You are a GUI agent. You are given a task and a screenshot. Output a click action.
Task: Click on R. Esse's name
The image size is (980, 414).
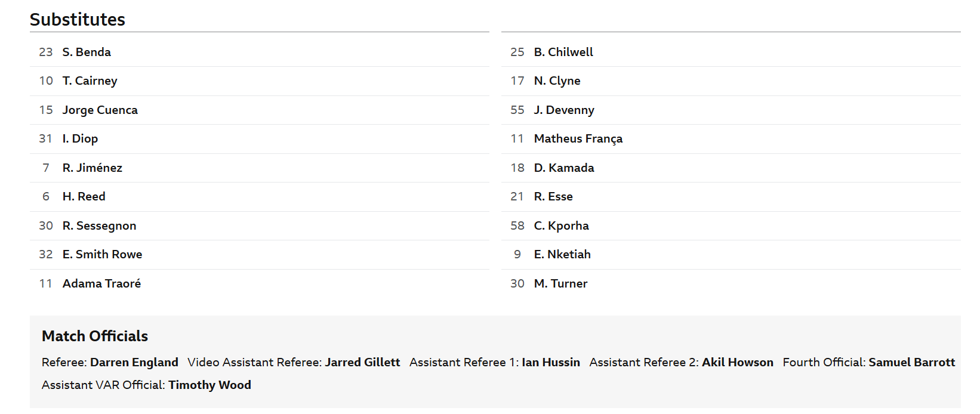point(553,196)
